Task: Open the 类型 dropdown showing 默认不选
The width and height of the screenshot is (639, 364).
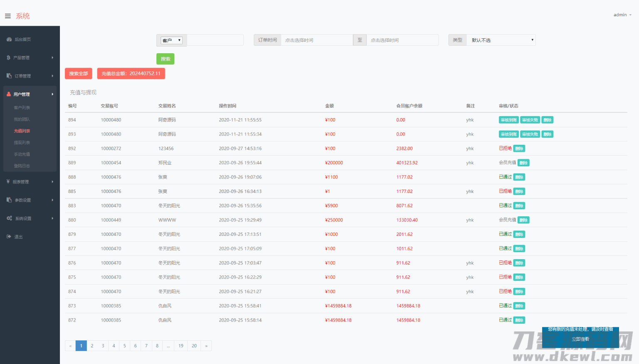Action: (x=501, y=40)
